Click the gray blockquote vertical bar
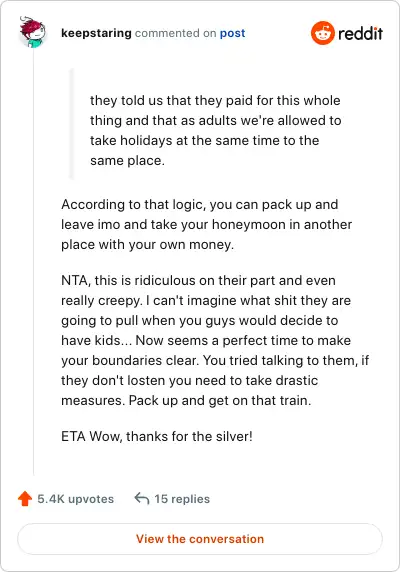 tap(71, 124)
